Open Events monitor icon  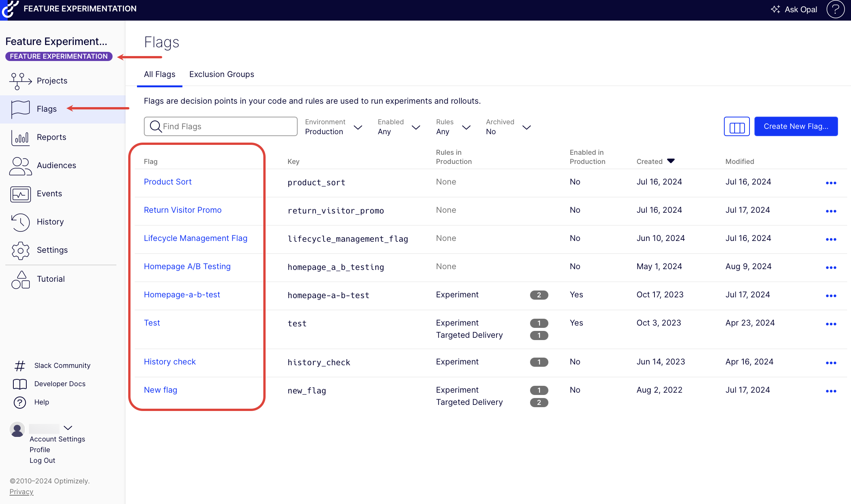click(20, 194)
